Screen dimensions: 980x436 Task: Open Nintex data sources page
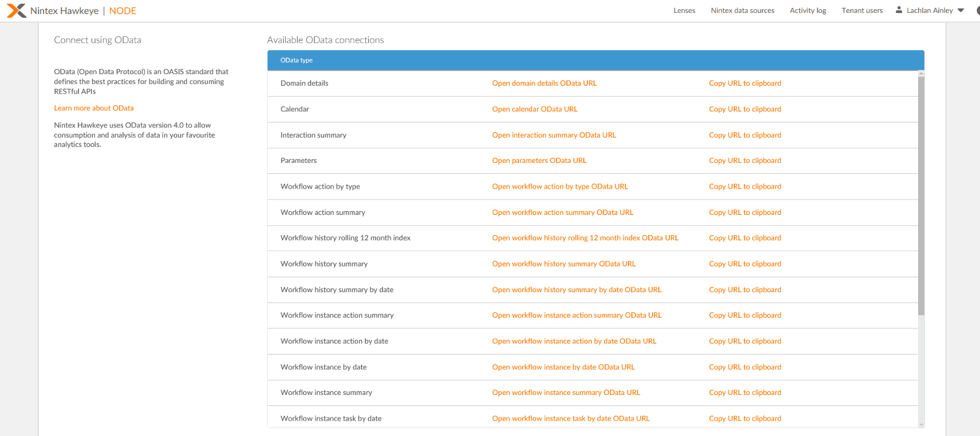point(742,10)
